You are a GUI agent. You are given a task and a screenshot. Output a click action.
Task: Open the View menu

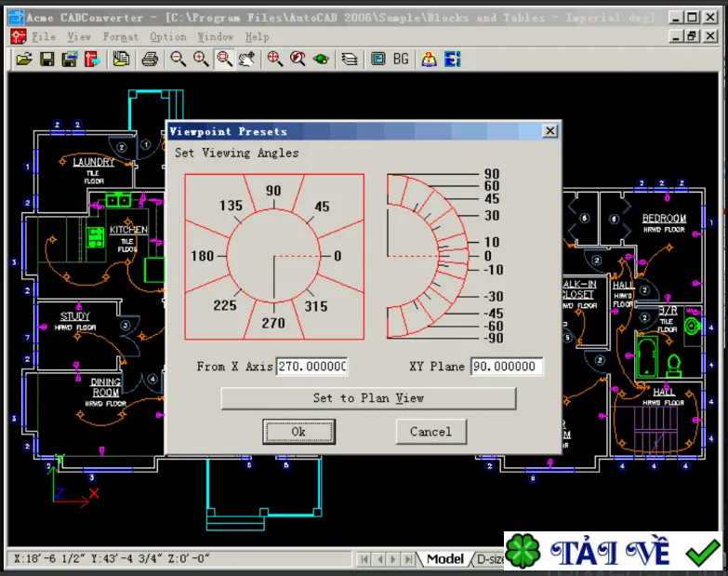[79, 36]
